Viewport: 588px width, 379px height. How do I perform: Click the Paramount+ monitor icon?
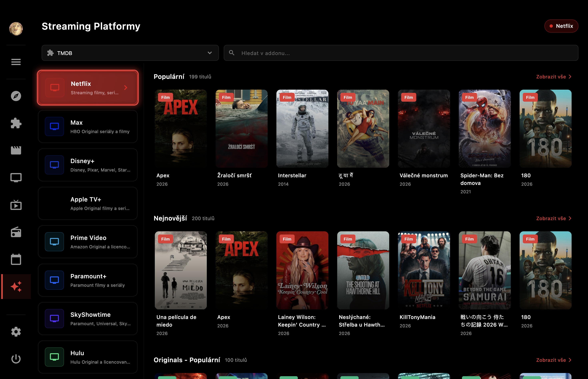pyautogui.click(x=54, y=280)
